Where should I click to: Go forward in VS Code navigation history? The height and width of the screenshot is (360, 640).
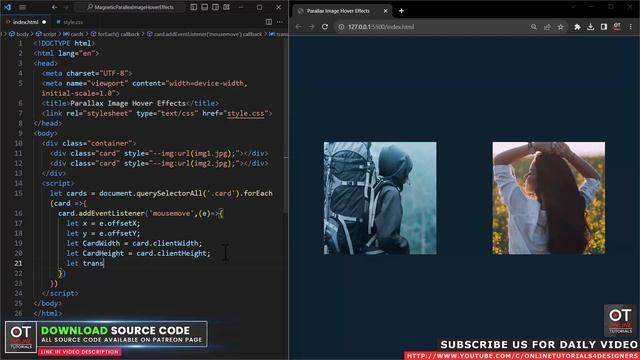click(67, 7)
